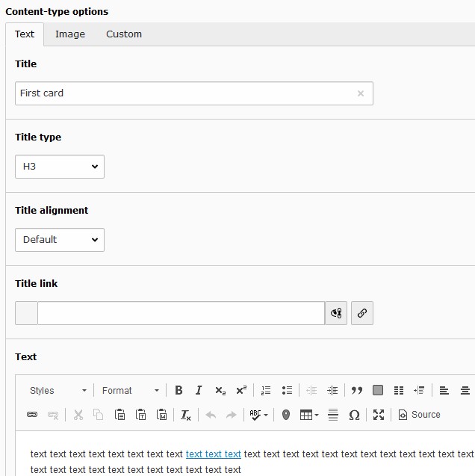Viewport: 475px width, 476px height.
Task: Cut the selected editor text
Action: pos(78,415)
